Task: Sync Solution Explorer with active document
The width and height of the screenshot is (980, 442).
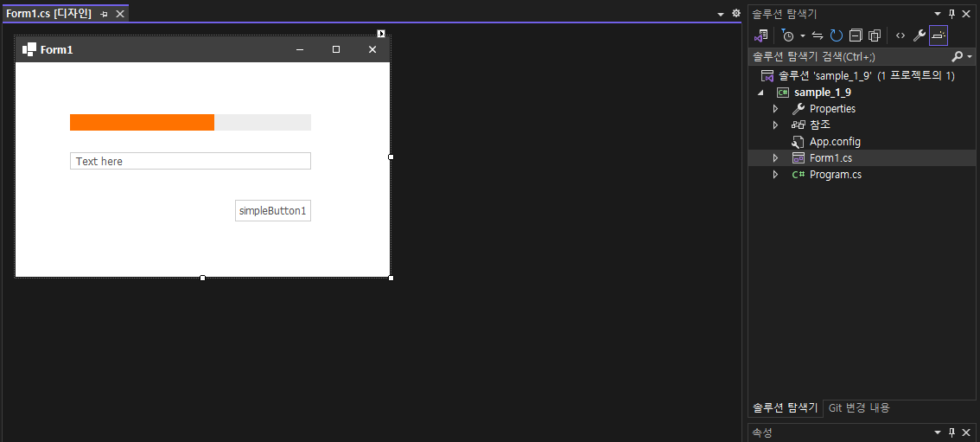Action: pos(818,35)
